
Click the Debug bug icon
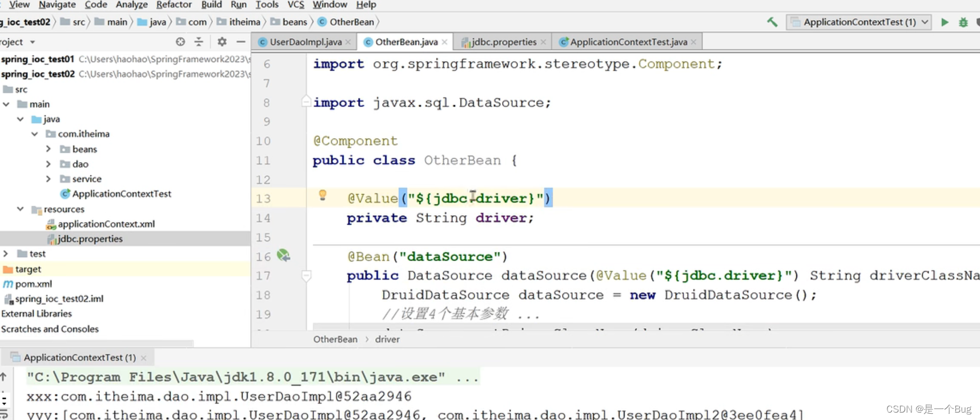click(963, 22)
